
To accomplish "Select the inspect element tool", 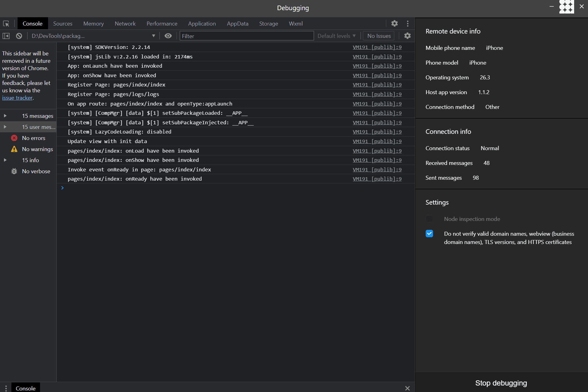I will 6,23.
